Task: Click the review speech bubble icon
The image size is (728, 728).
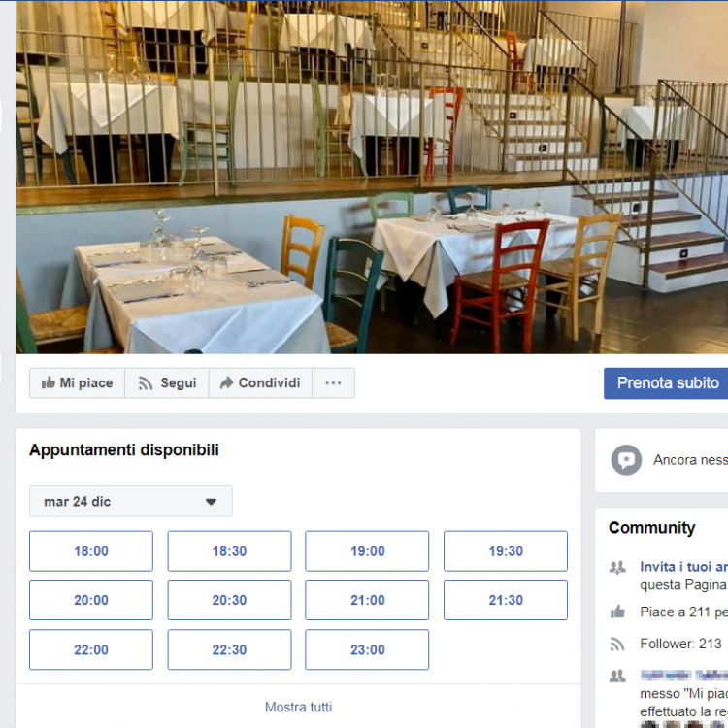Action: pos(626,460)
